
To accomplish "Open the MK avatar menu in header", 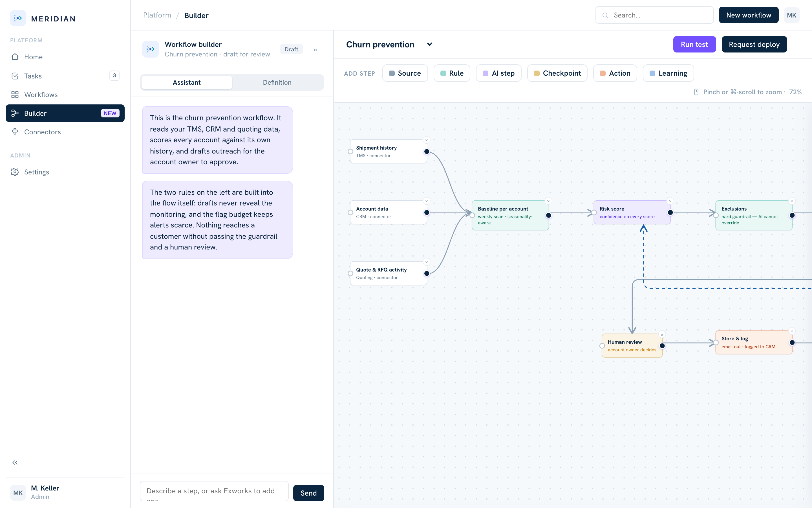I will pos(791,15).
